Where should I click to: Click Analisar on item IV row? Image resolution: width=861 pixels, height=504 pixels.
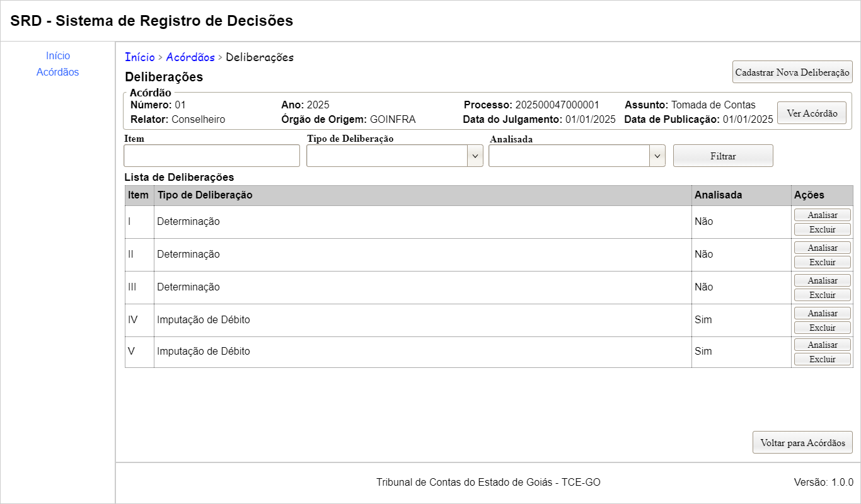click(823, 314)
